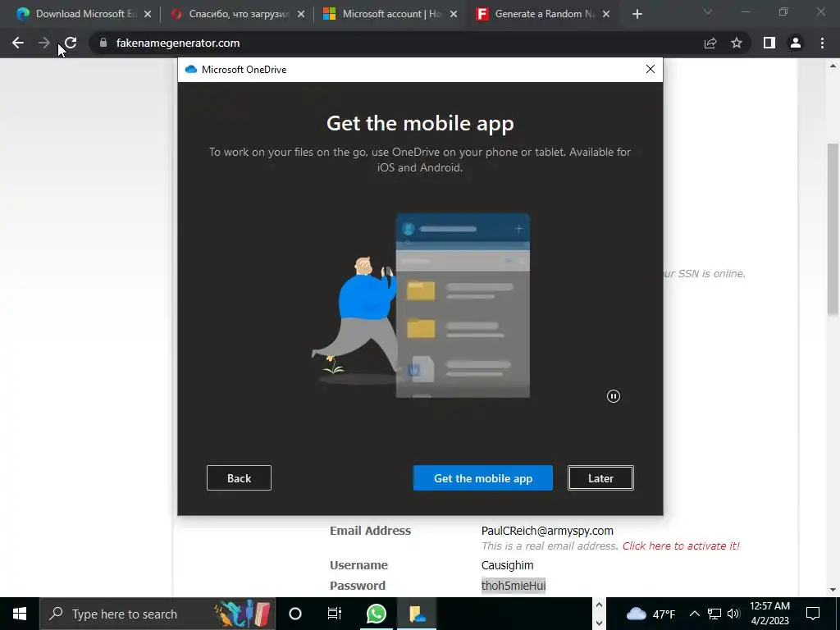The width and height of the screenshot is (840, 630).
Task: Share this page icon
Action: tap(710, 43)
